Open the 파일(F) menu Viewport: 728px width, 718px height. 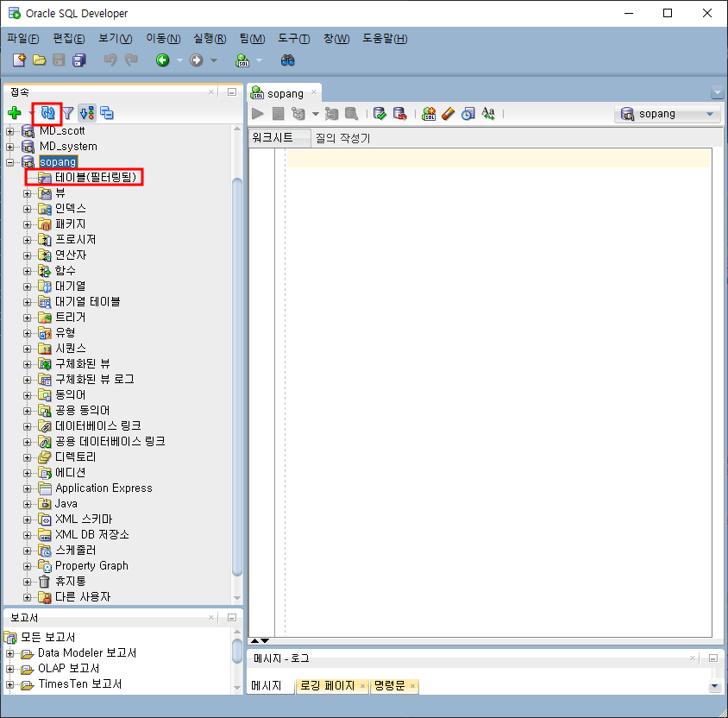pos(22,39)
